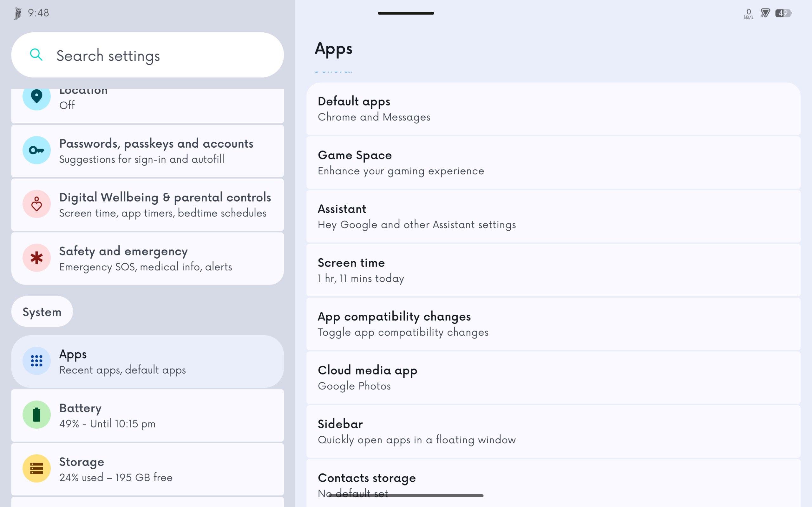The height and width of the screenshot is (507, 812).
Task: Tap the Safety and emergency asterisk icon
Action: tap(36, 258)
